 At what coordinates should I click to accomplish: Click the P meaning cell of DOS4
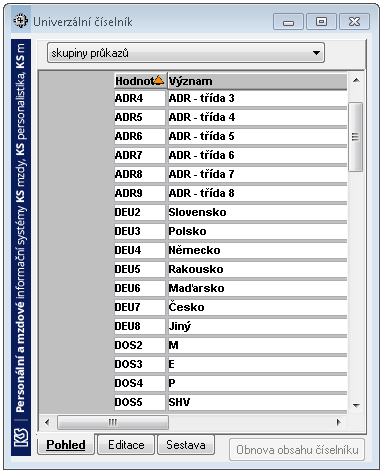[x=257, y=383]
